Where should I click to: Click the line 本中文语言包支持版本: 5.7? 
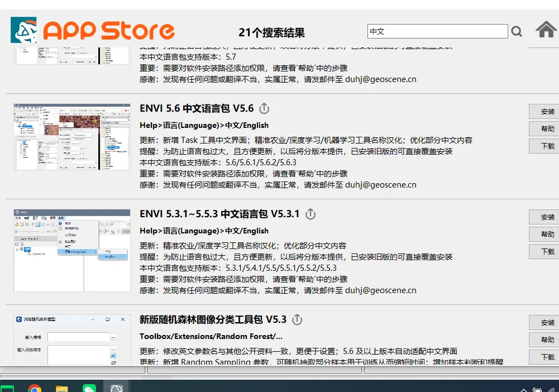pos(188,57)
